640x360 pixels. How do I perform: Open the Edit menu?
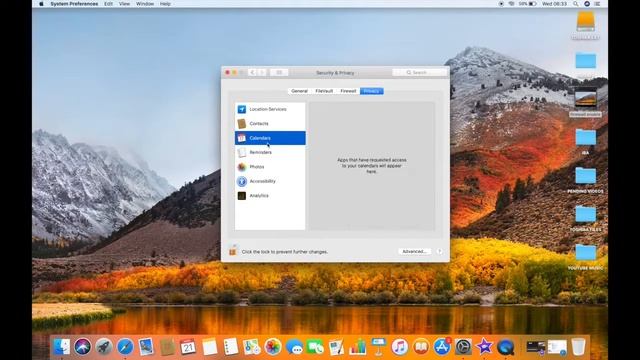click(x=109, y=4)
